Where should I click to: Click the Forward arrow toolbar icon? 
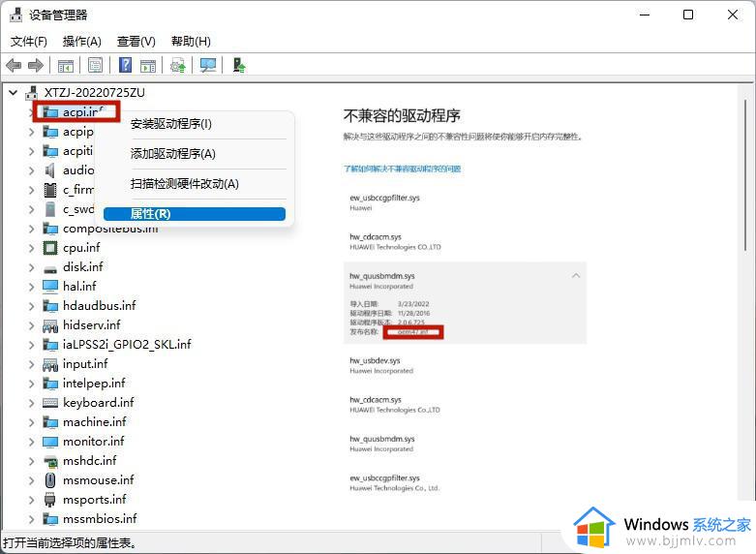coord(36,65)
